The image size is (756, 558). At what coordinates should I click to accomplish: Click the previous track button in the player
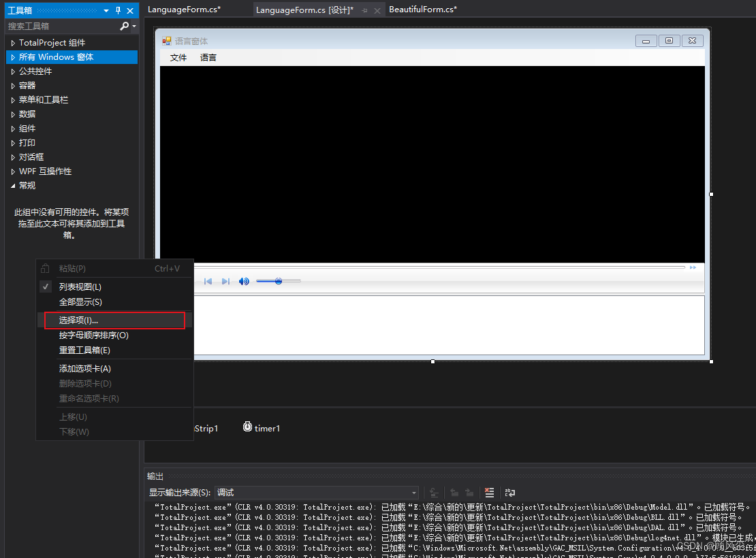[208, 280]
